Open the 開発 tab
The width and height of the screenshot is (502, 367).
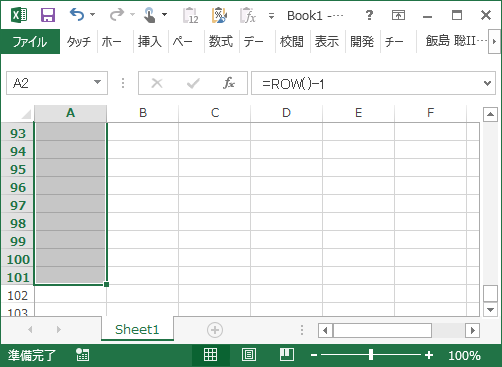tap(362, 42)
